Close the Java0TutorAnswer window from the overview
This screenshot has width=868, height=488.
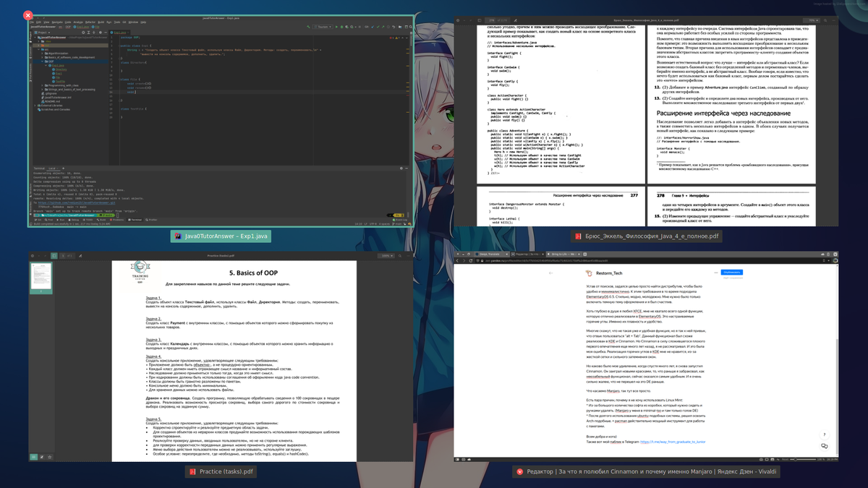click(27, 14)
